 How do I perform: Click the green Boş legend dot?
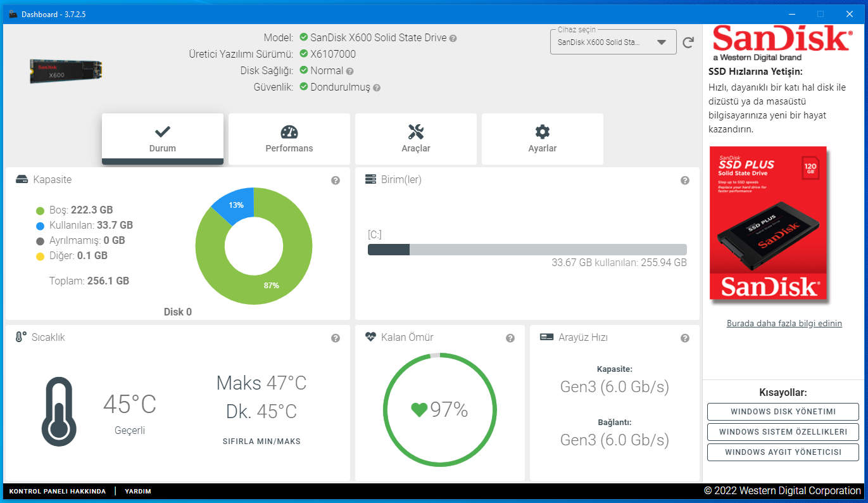pyautogui.click(x=40, y=210)
